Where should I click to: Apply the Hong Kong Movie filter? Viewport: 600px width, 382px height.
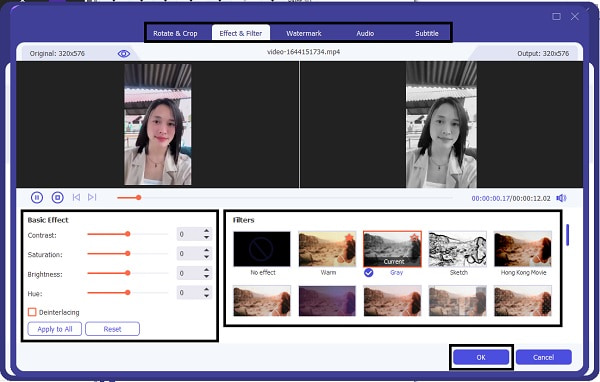click(523, 249)
